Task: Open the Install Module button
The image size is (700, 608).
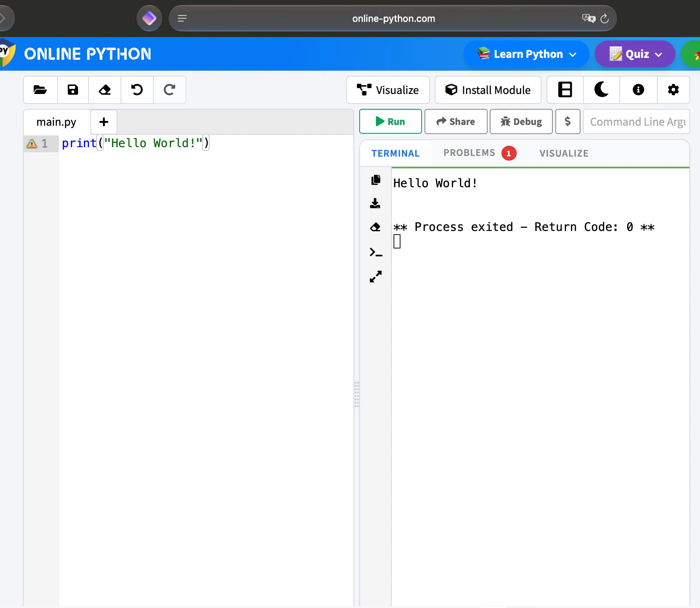Action: 488,90
